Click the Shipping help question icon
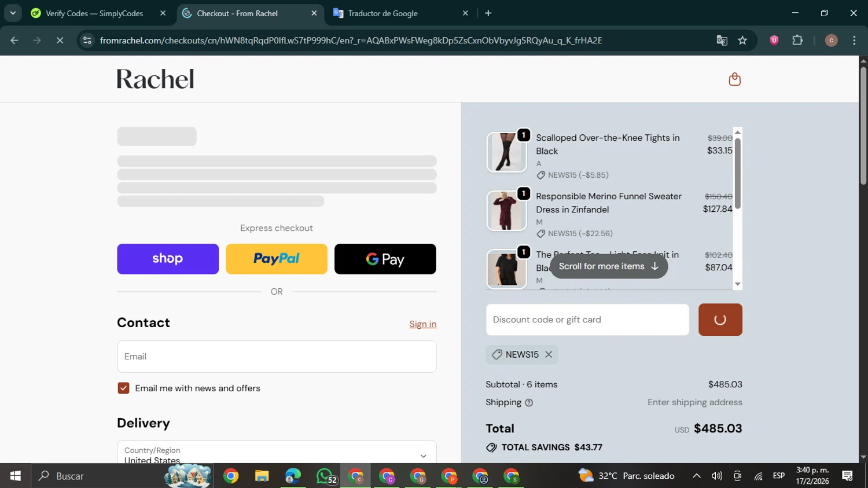The width and height of the screenshot is (868, 488). click(529, 403)
